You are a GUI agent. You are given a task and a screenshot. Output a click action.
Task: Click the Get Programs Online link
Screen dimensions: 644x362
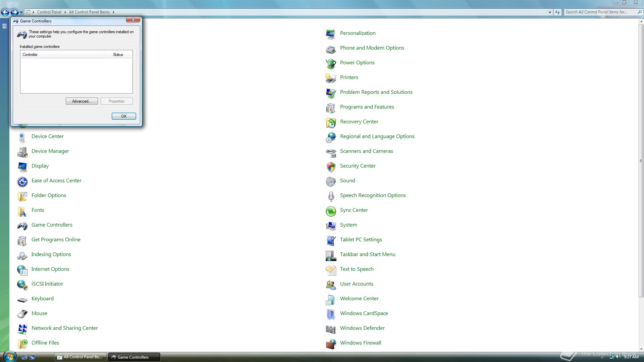click(56, 239)
